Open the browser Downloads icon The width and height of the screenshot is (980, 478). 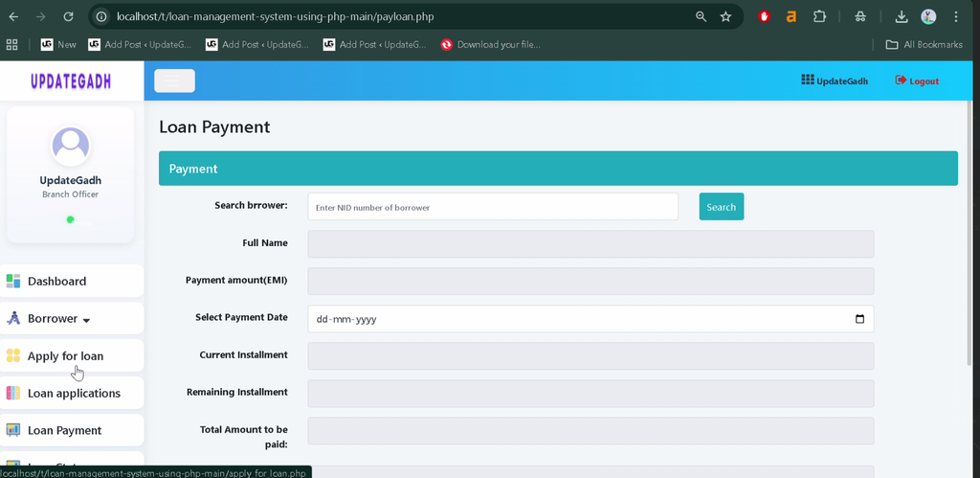point(902,17)
